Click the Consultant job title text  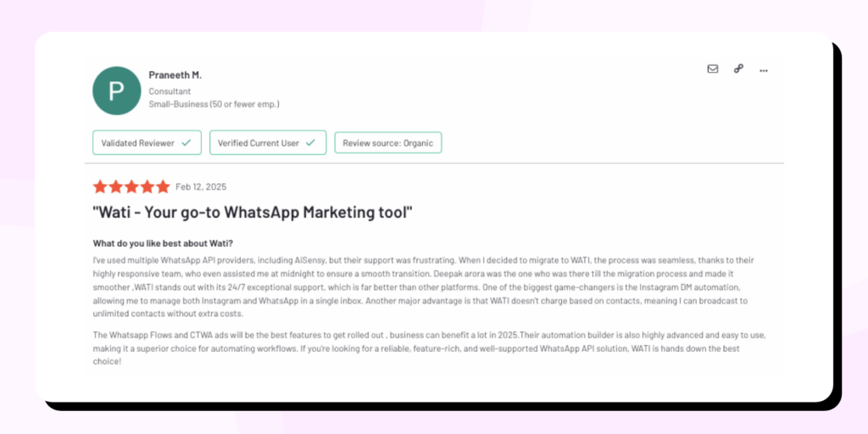170,92
